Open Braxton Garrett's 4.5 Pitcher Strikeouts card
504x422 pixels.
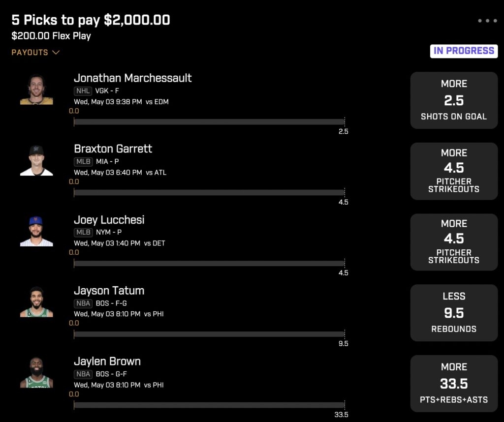(x=454, y=171)
